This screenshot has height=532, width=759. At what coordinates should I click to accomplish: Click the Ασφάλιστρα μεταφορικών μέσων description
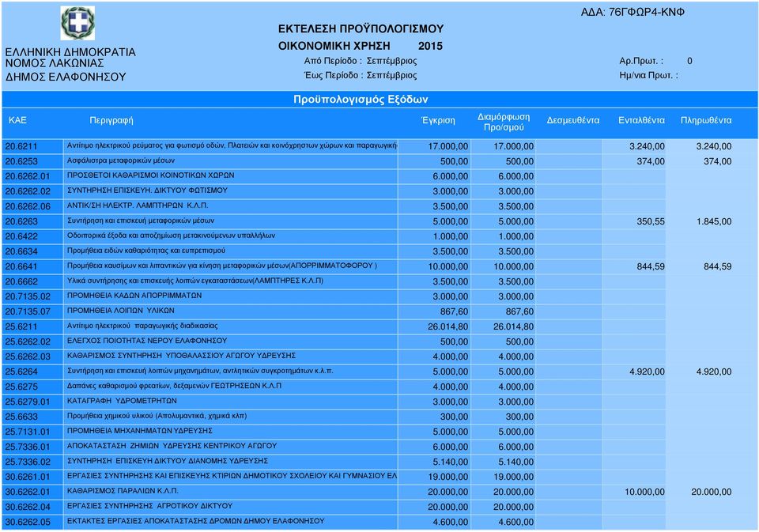(121, 160)
